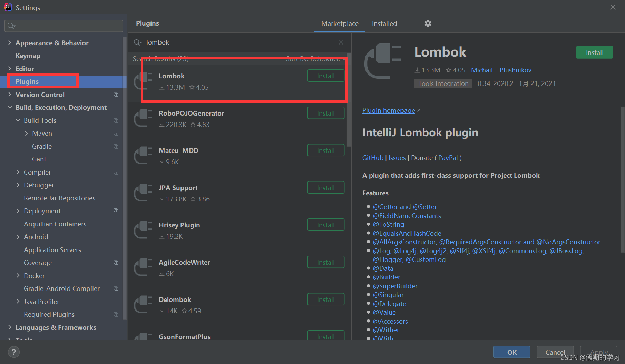Click the plugin results list scrollbar

pyautogui.click(x=349, y=100)
